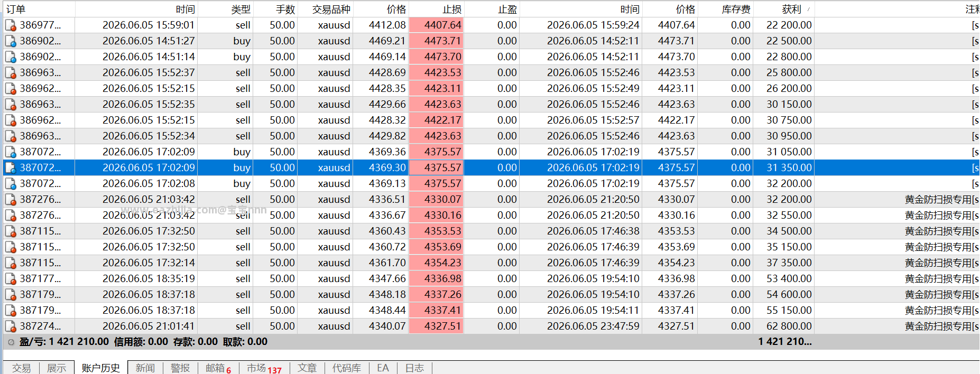Screen dimensions: 980x374
Task: Click order icon of row priced 4336.51
Action: (x=11, y=200)
